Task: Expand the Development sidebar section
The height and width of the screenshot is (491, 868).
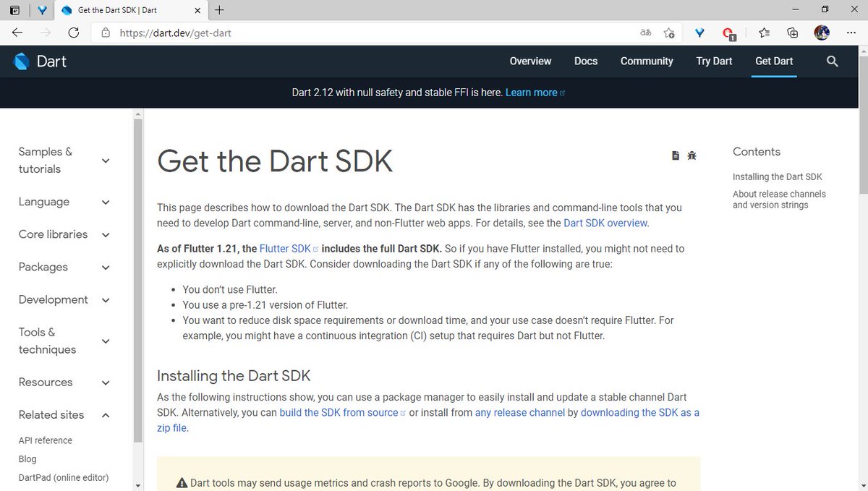Action: pyautogui.click(x=64, y=299)
